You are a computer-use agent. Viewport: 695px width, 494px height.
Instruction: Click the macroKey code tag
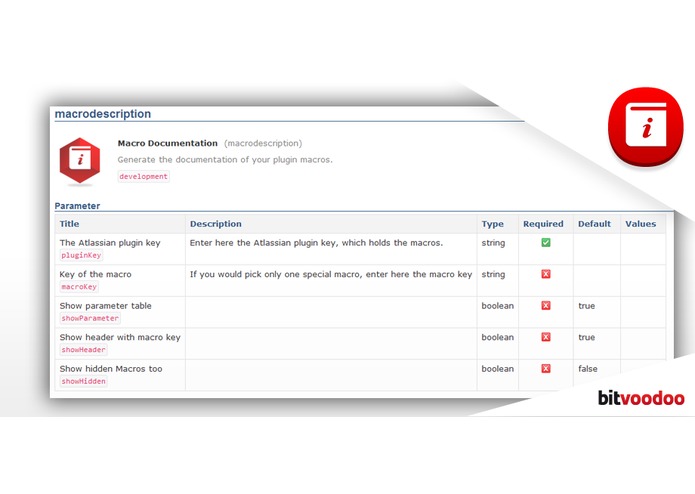tap(79, 287)
